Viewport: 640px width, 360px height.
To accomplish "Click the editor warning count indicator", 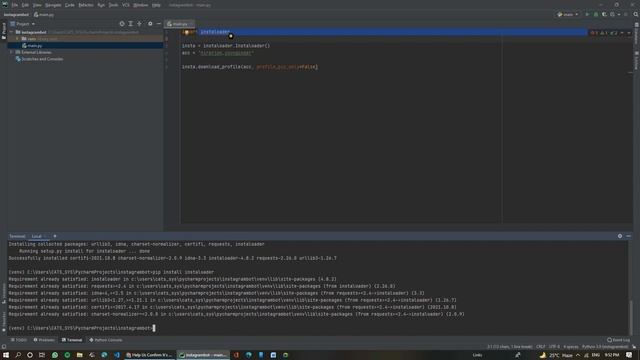I will (604, 33).
